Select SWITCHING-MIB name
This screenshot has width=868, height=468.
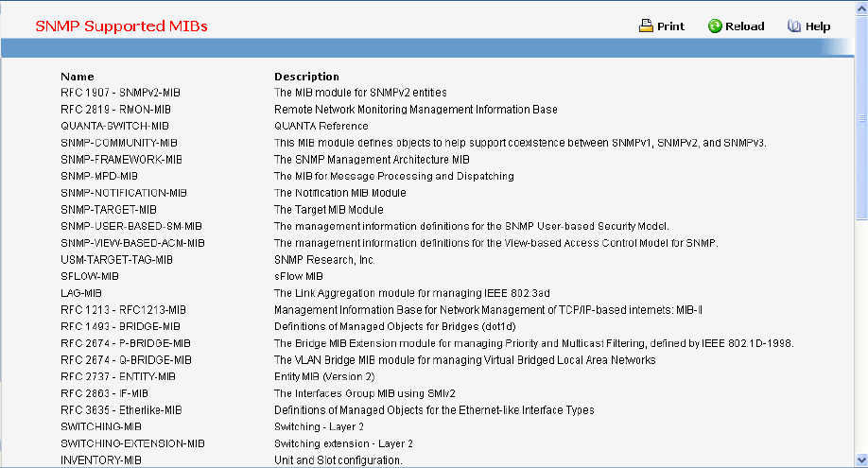(101, 426)
